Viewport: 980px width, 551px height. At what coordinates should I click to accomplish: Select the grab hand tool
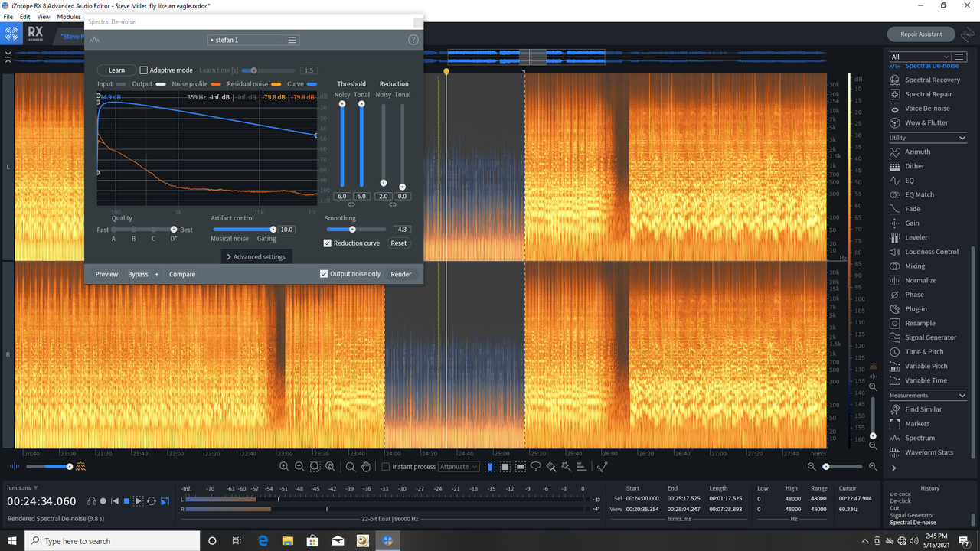point(366,467)
